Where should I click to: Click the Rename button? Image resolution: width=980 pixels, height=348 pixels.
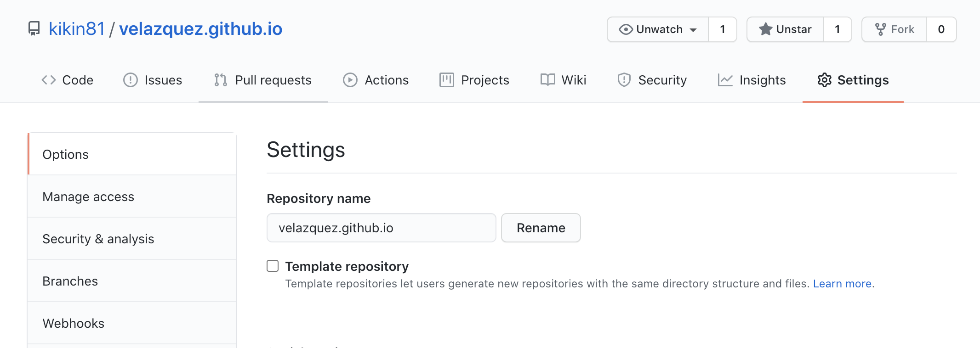point(541,228)
